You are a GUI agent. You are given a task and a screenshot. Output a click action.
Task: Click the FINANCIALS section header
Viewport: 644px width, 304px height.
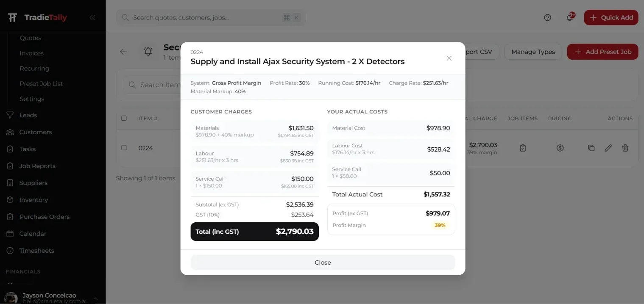(x=23, y=271)
